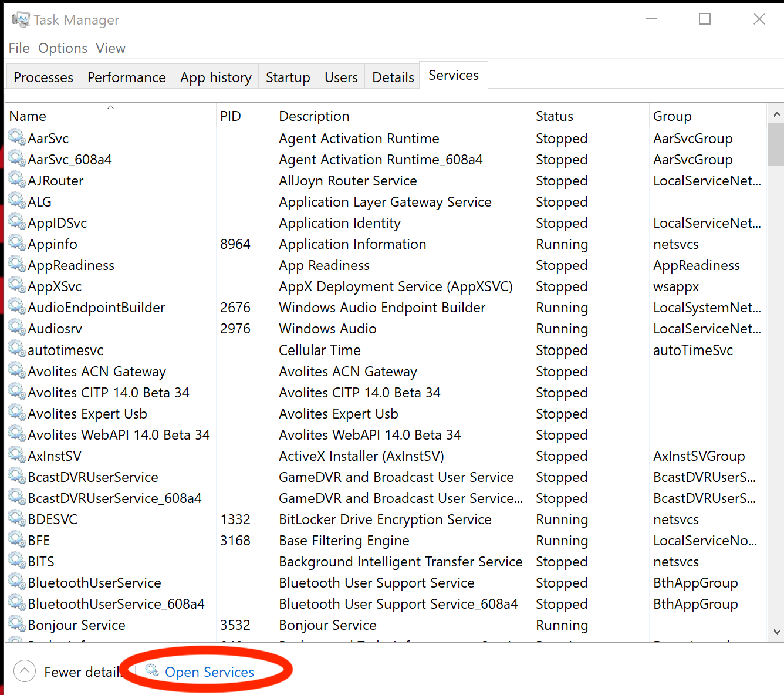Sort services by Group column
Screen dimensions: 784x695
coord(708,116)
